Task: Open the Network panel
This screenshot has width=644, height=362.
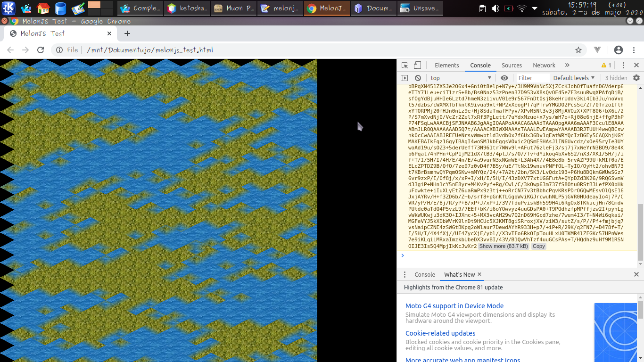Action: coord(544,65)
